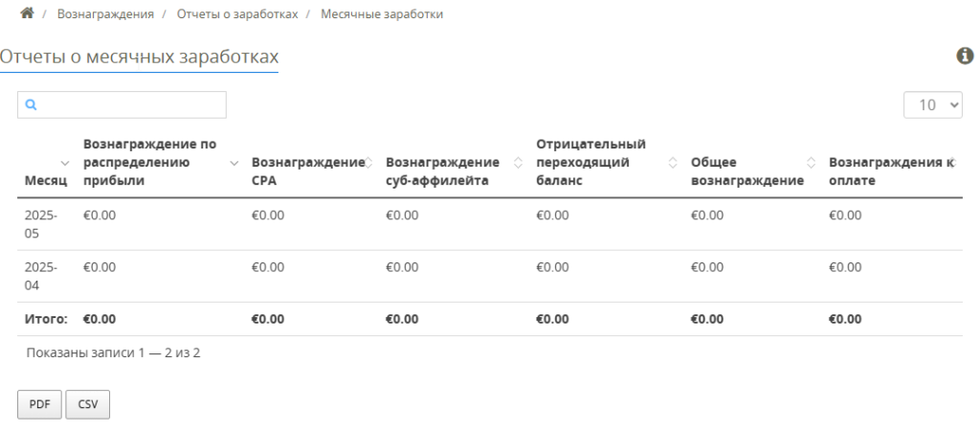Open Отчеты о заработках breadcrumb link
The height and width of the screenshot is (431, 980).
point(237,13)
